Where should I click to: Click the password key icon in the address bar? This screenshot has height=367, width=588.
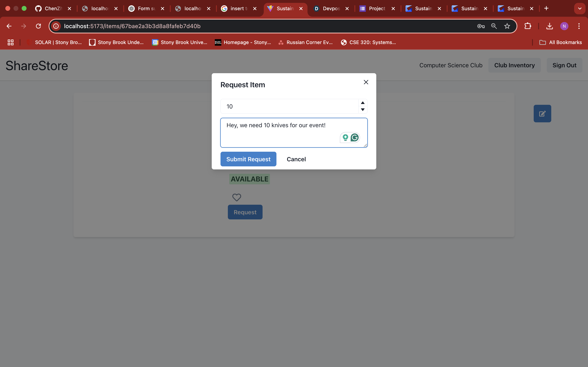[x=481, y=26]
